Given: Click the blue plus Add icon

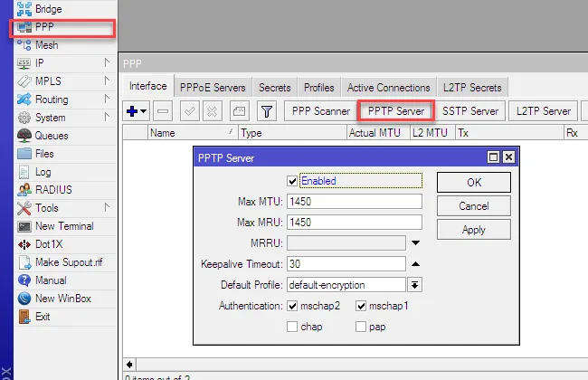Looking at the screenshot, I should (x=134, y=111).
